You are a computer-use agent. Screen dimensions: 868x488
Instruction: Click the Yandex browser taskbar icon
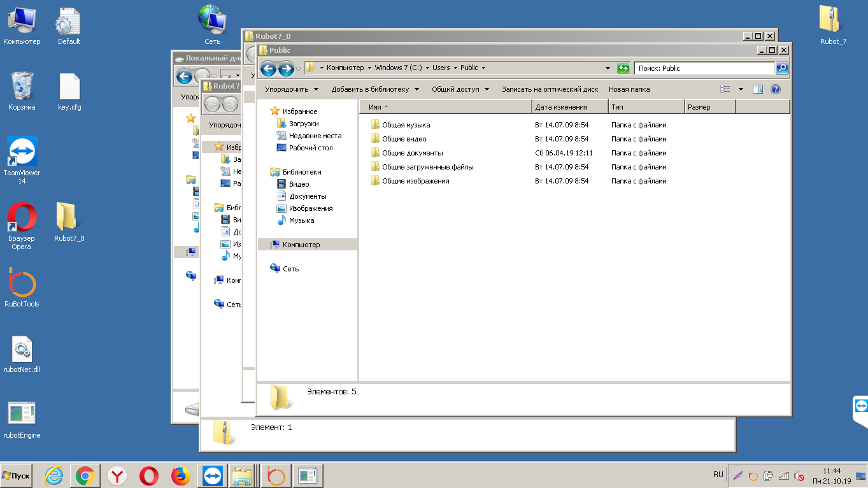117,475
